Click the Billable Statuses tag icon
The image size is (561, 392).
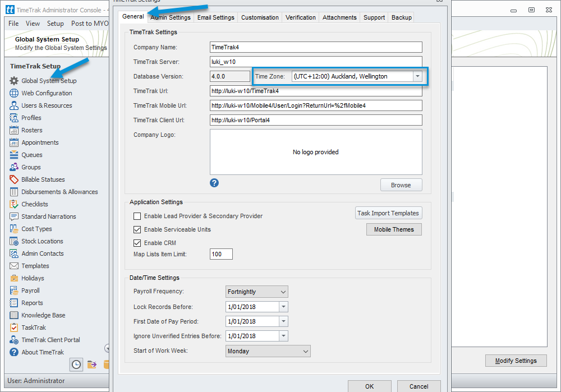tap(14, 179)
